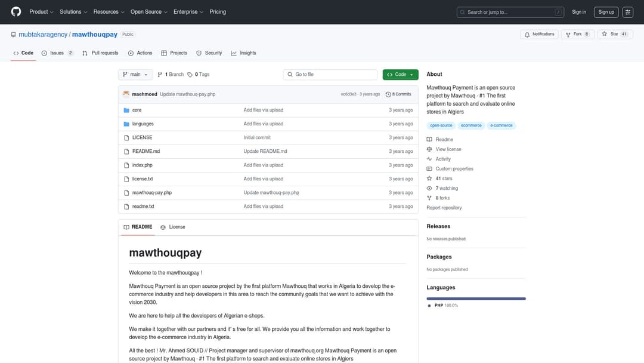Open the mubtakaragency owner link

(43, 35)
